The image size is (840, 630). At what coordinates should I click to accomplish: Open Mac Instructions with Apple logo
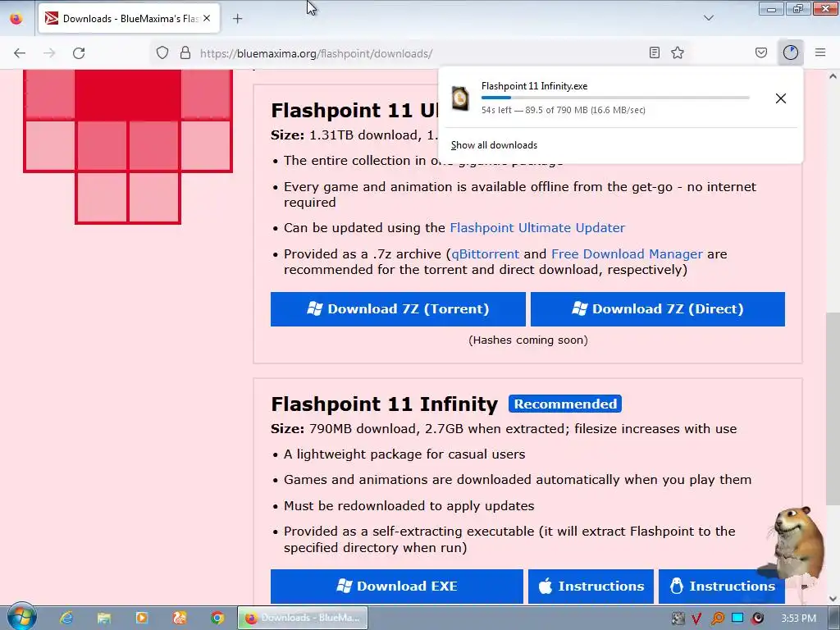[591, 586]
